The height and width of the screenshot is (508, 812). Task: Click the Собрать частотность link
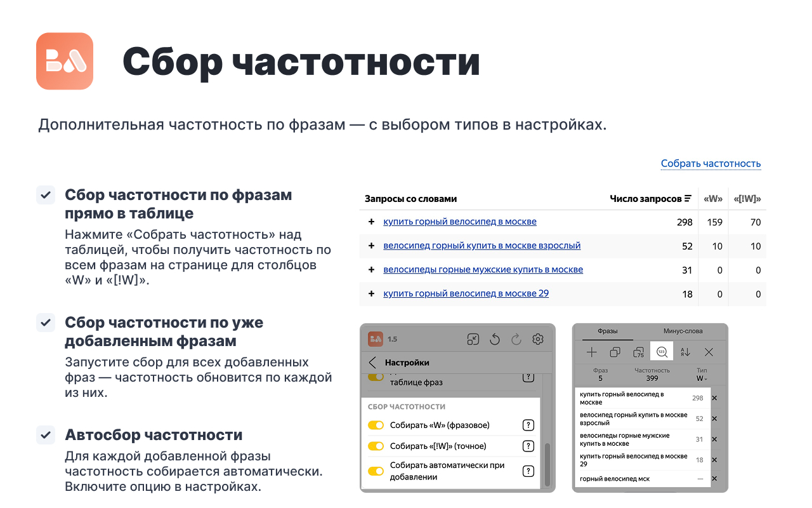(710, 164)
